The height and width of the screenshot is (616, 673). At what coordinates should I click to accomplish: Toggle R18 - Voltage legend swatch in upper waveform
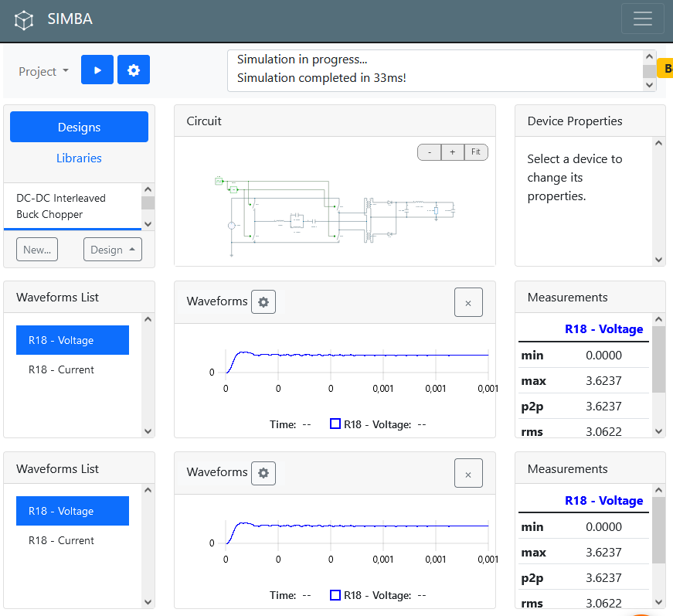pyautogui.click(x=335, y=424)
